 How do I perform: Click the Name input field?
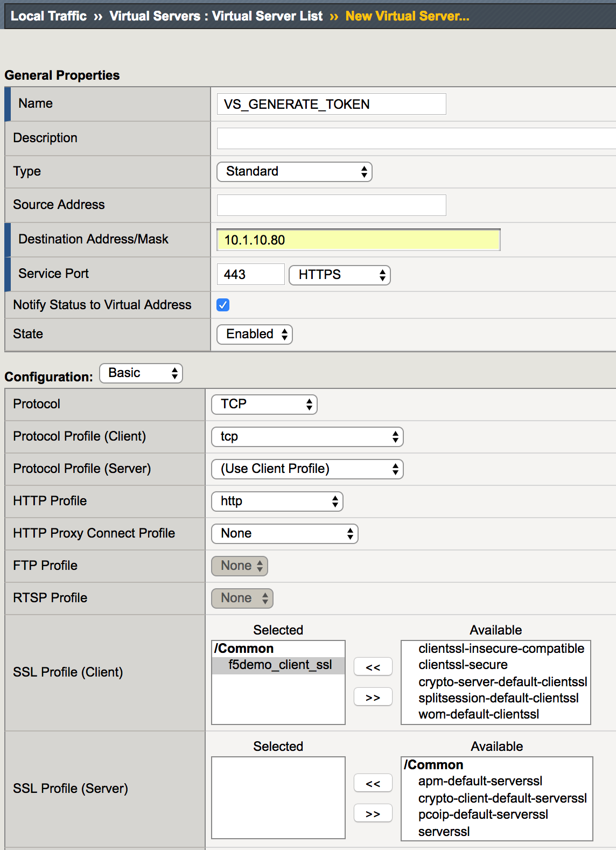[331, 104]
